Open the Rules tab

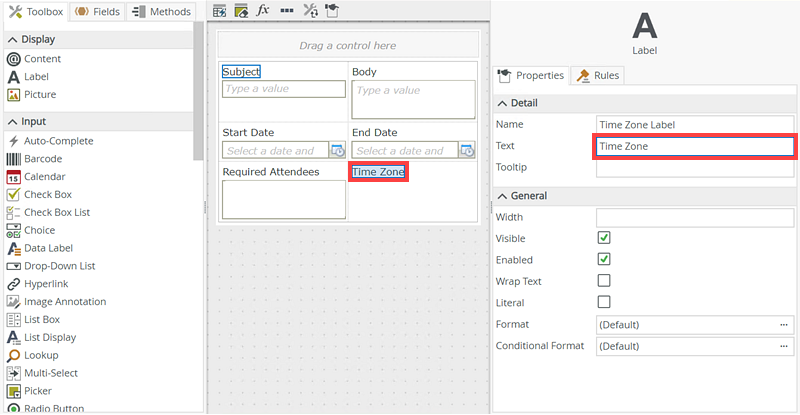597,76
